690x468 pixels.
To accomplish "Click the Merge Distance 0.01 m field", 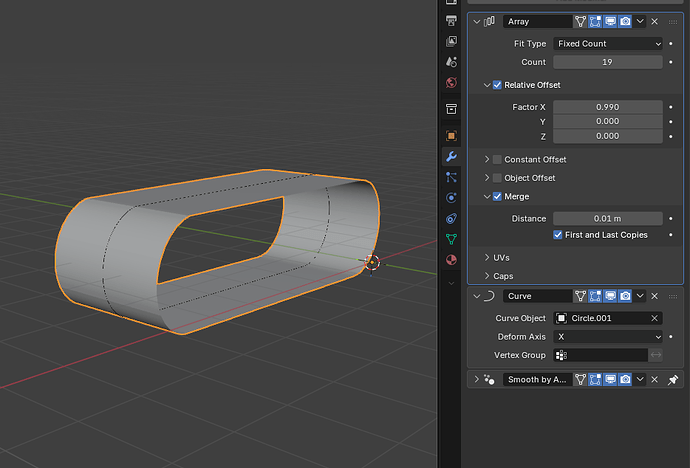I will click(x=608, y=218).
